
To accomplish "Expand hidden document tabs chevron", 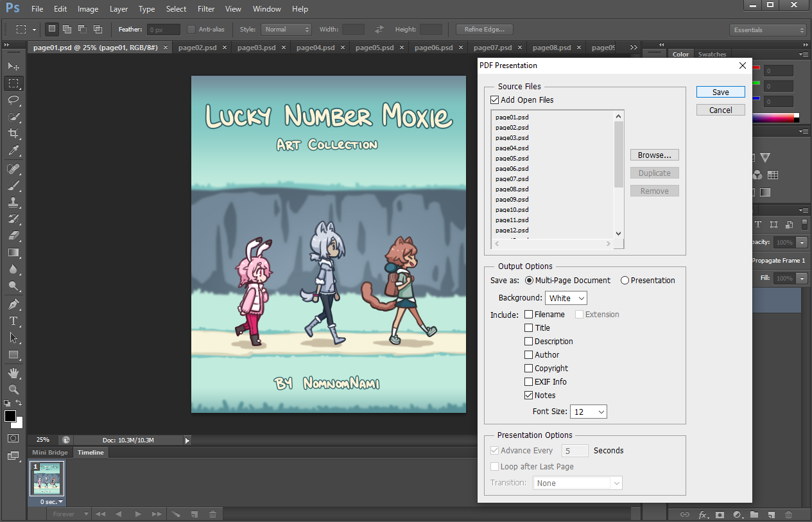I will [x=634, y=48].
